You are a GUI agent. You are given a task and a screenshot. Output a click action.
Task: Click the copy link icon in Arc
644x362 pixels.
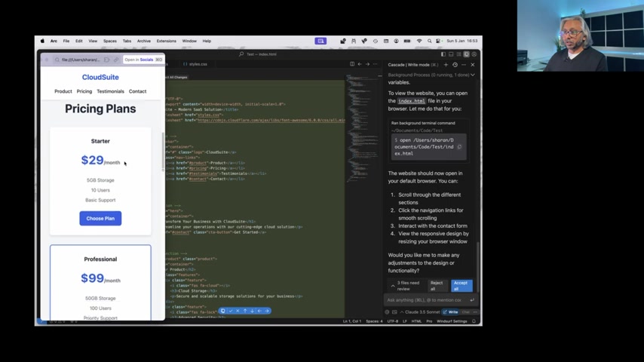[116, 60]
